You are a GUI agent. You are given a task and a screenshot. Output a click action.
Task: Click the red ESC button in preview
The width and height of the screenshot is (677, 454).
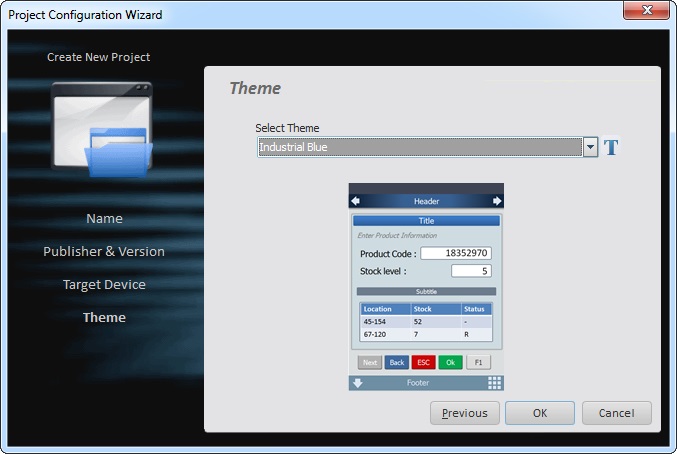pyautogui.click(x=423, y=362)
